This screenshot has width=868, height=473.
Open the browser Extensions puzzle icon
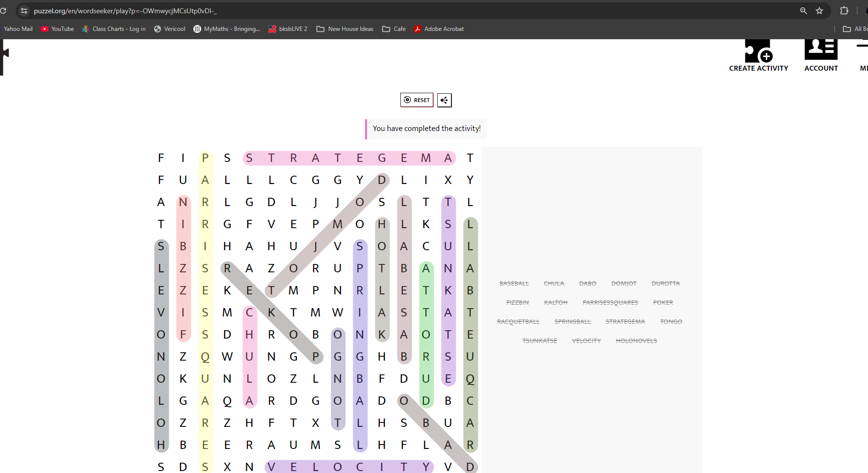coord(844,11)
